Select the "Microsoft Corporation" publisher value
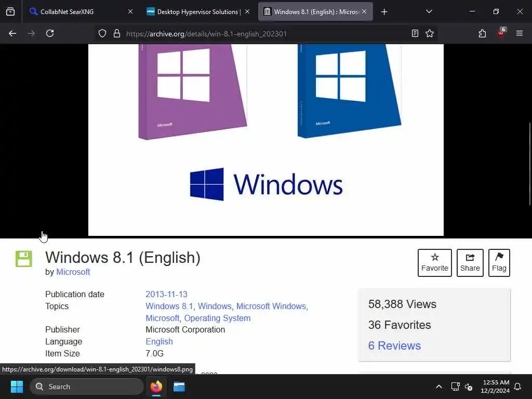Screen dimensions: 532x399 point(185,329)
